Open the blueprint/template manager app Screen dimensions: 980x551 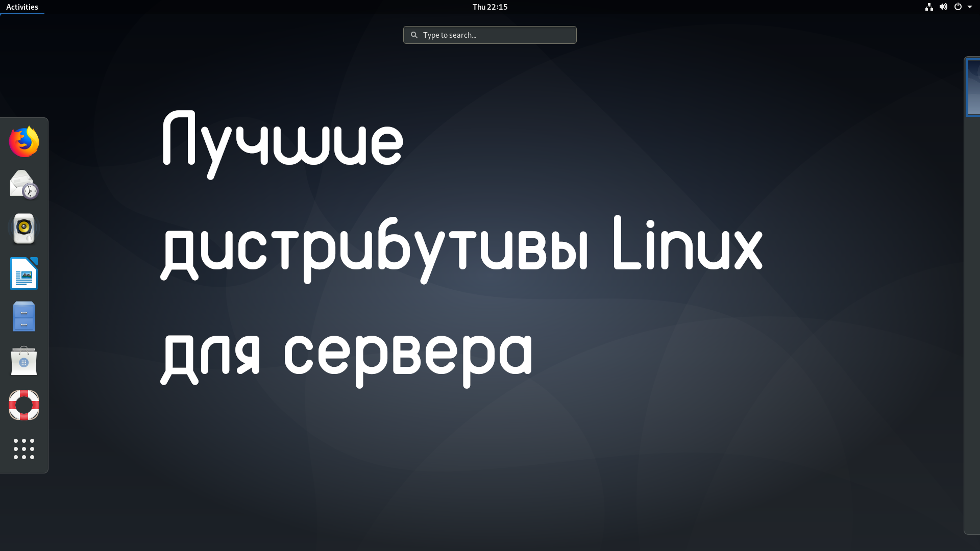[x=23, y=316]
